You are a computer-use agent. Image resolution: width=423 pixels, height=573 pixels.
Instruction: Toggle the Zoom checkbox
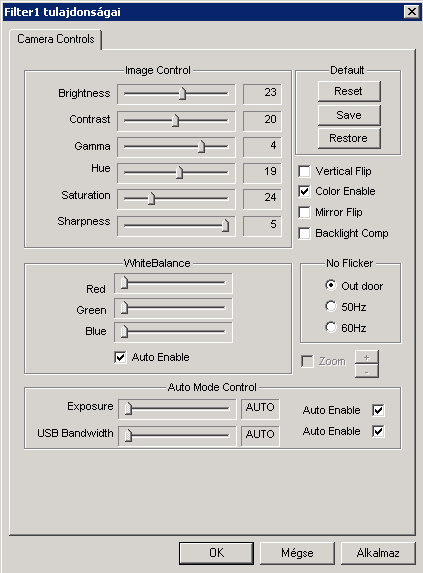(x=307, y=361)
